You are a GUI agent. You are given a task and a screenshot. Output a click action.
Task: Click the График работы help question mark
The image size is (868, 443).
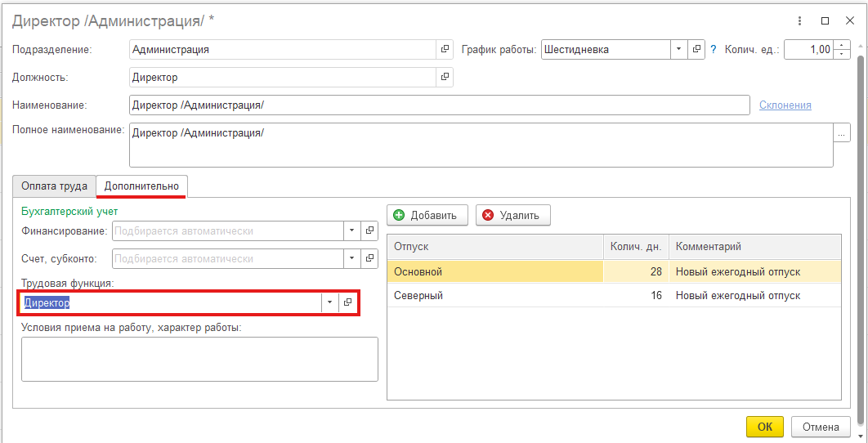[713, 49]
